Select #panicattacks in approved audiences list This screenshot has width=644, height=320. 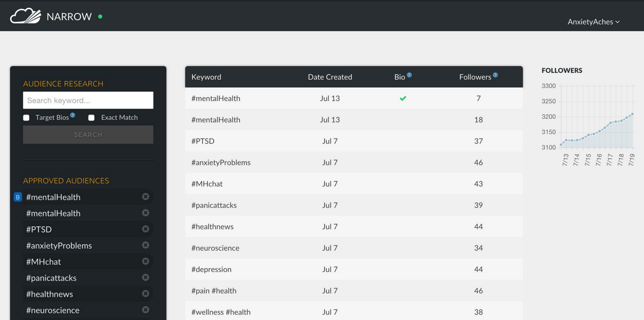[x=51, y=278]
